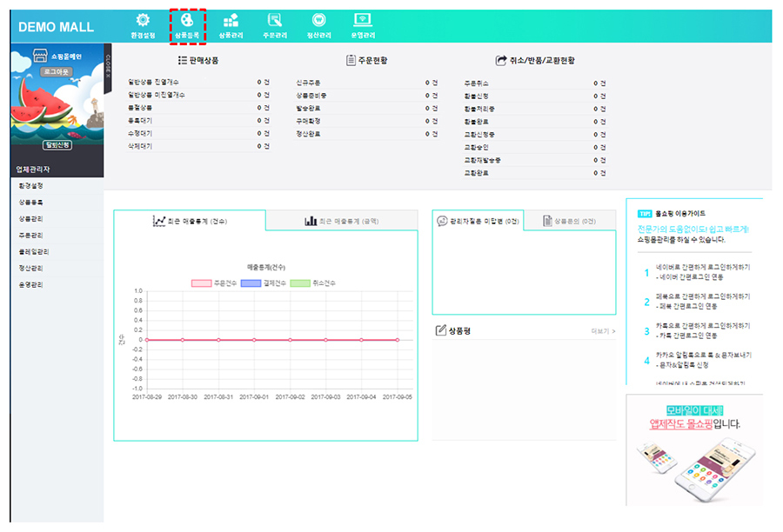Viewport: 783px width, 532px height.
Task: Open 상품관리 blocks icon in top navigation
Action: (x=231, y=25)
